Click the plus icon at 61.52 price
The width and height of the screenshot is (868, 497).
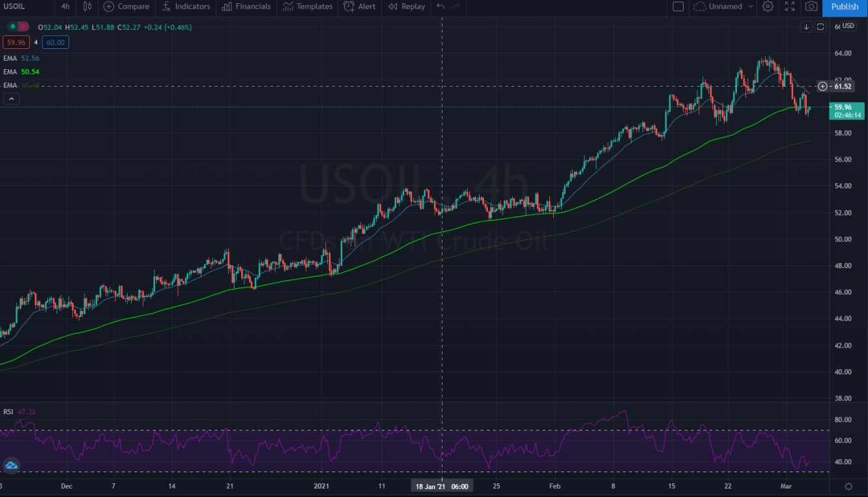pyautogui.click(x=823, y=86)
